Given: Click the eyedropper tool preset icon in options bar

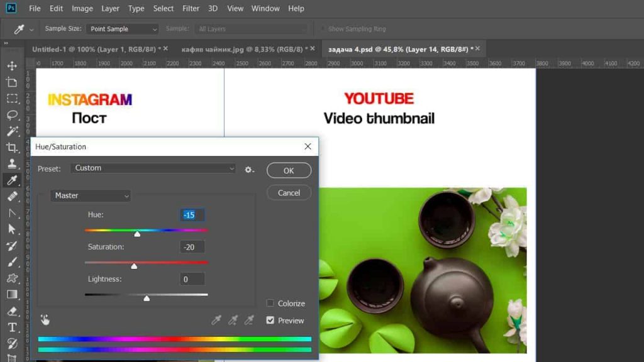Looking at the screenshot, I should (19, 29).
